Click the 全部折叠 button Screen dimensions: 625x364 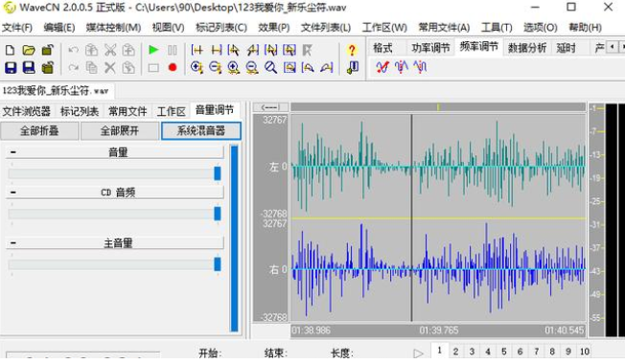tap(39, 130)
